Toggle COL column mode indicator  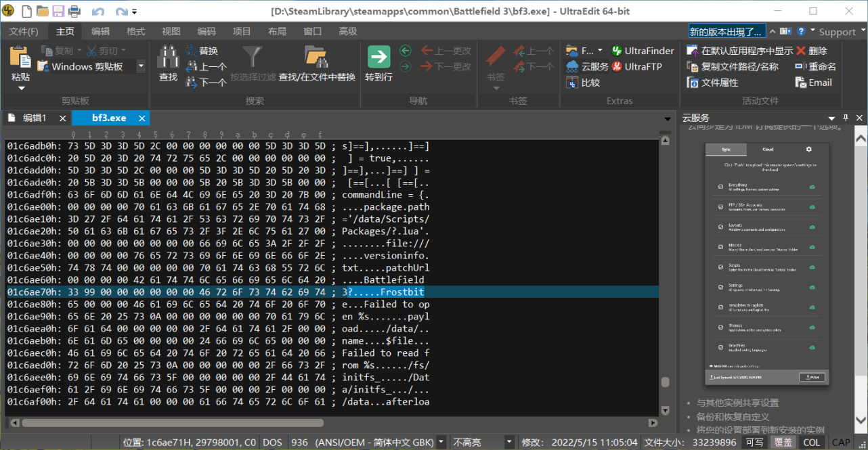[x=812, y=442]
